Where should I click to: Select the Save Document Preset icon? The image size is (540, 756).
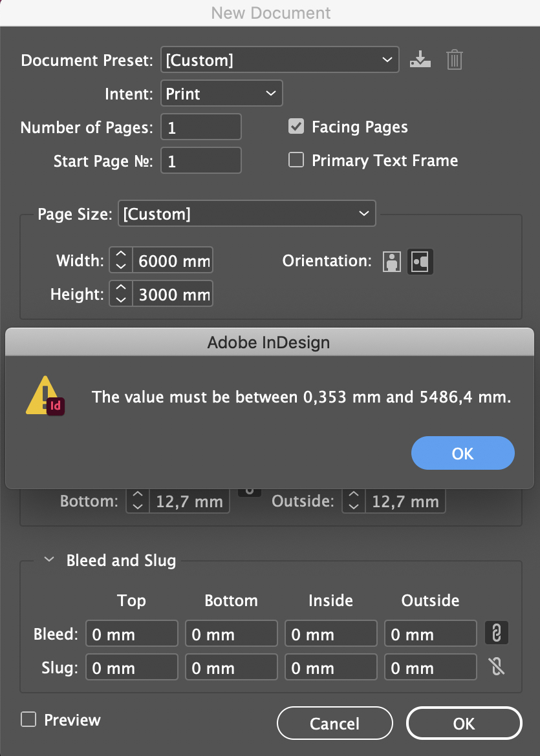[x=420, y=59]
